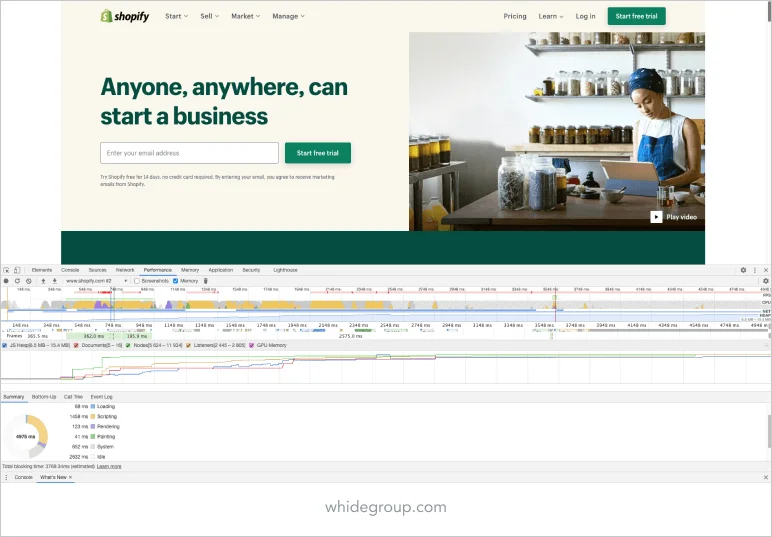This screenshot has width=772, height=537.
Task: Click the Load profile upload icon
Action: pyautogui.click(x=43, y=281)
